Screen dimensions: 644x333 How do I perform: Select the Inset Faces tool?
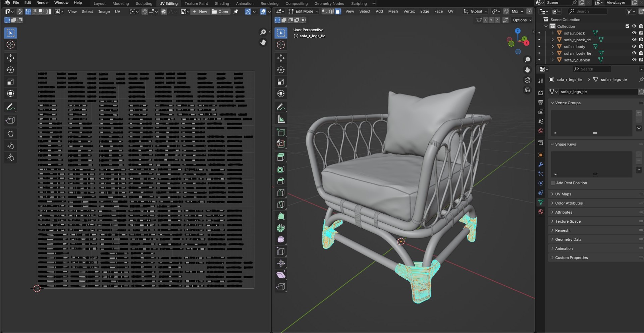coord(281,169)
